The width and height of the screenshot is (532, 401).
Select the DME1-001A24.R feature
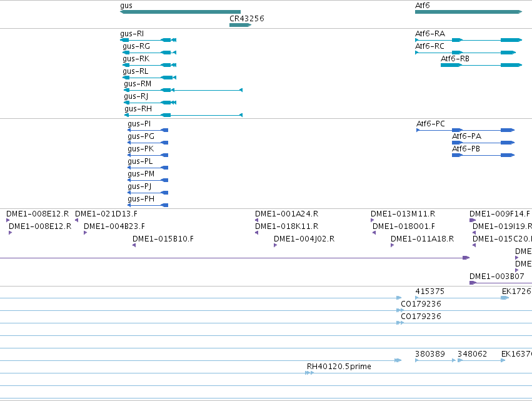(x=256, y=220)
